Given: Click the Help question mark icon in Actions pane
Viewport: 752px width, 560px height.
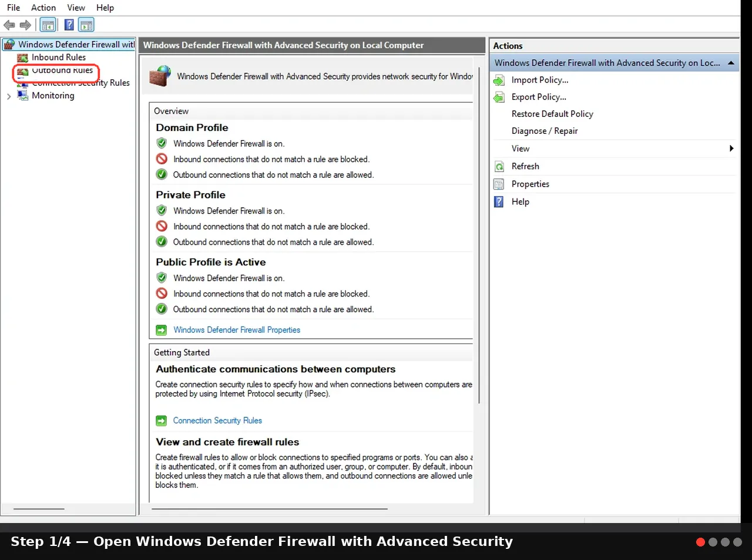Looking at the screenshot, I should pos(499,202).
